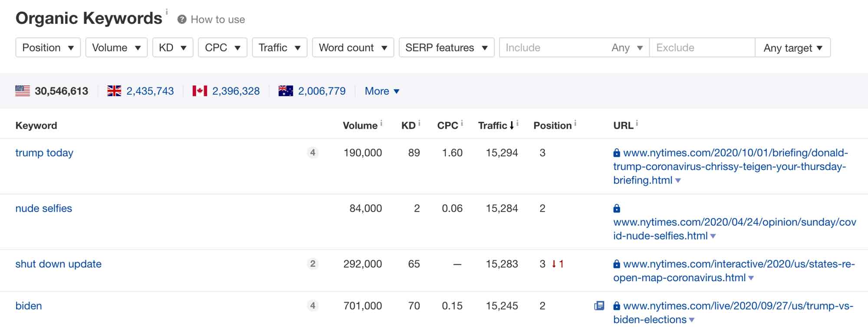The image size is (868, 329).
Task: Click the SERP features badge 2 for shut down update
Action: point(312,264)
